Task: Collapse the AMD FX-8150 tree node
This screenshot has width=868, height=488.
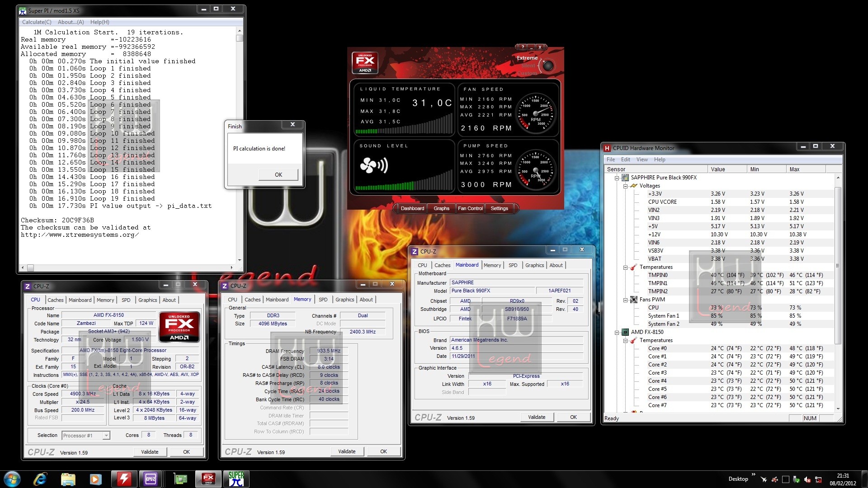Action: pos(617,333)
